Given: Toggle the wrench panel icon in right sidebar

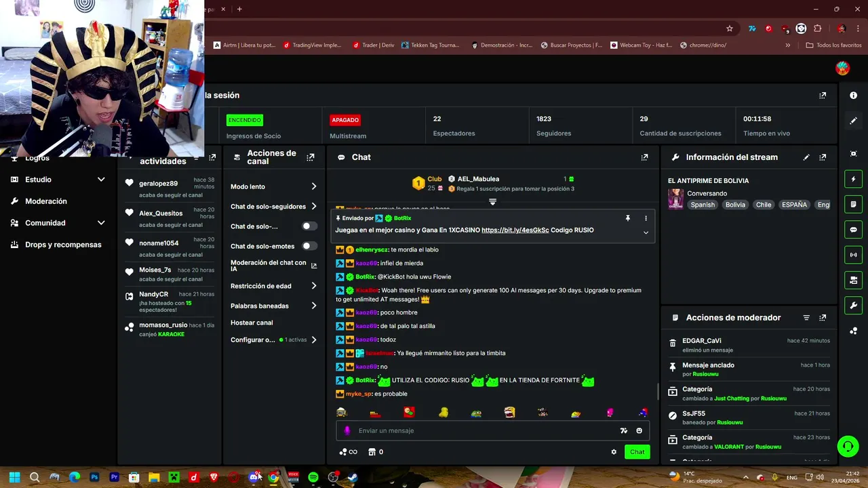Looking at the screenshot, I should pyautogui.click(x=853, y=305).
